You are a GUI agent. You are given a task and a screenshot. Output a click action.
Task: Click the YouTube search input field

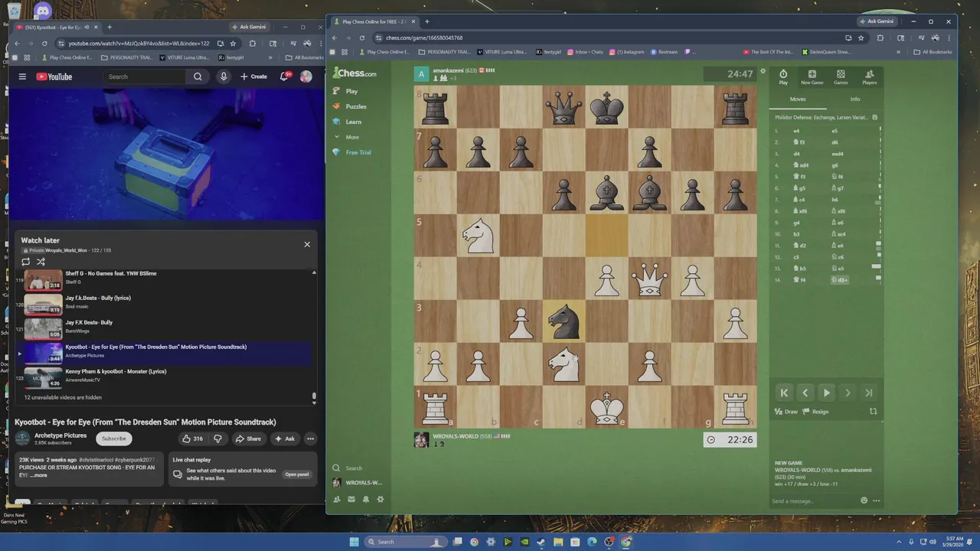(144, 77)
